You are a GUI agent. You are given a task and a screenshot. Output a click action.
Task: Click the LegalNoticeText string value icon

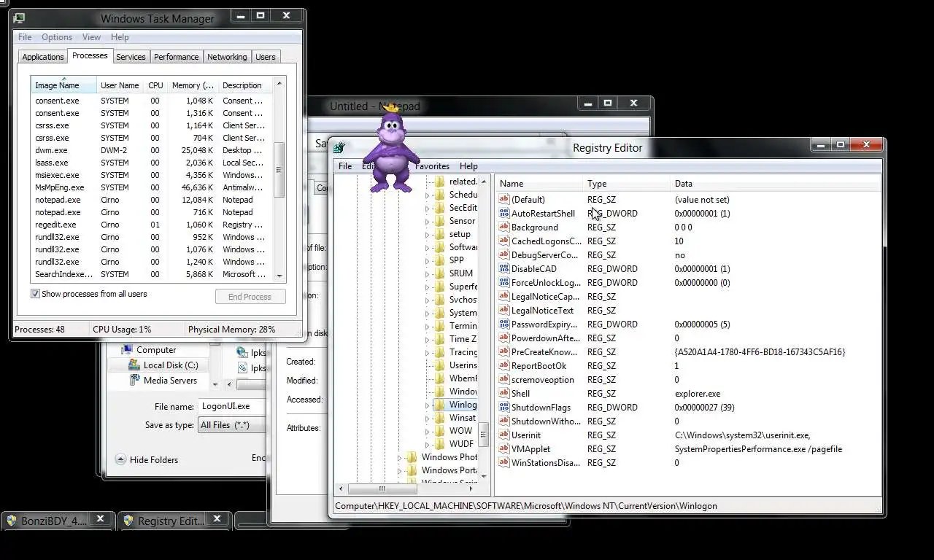503,311
